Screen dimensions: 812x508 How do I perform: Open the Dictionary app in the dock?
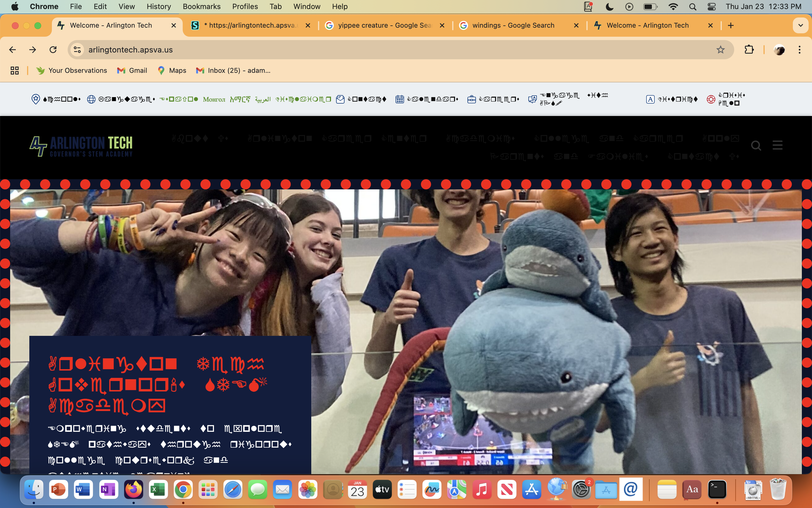click(x=692, y=490)
